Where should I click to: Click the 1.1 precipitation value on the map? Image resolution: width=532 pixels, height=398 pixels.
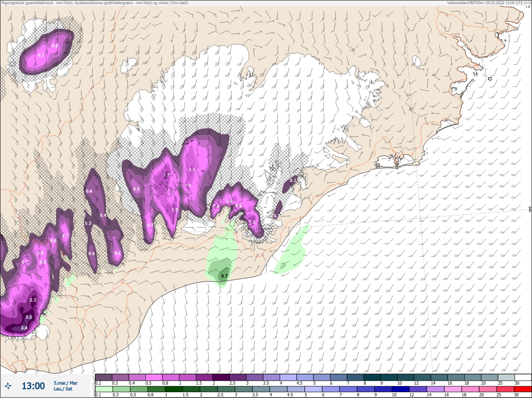(x=192, y=170)
